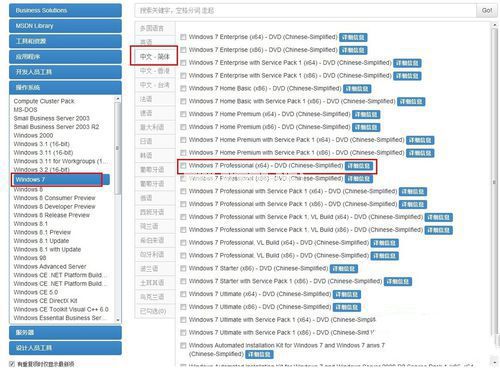500x368 pixels.
Task: Open details badge for Windows 7 Home Basic (x86)
Action: point(357,89)
